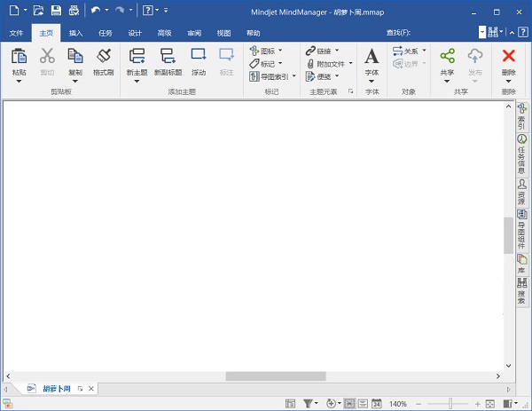Insert a Floating topic (浮动)
Image resolution: width=532 pixels, height=411 pixels.
coord(199,55)
